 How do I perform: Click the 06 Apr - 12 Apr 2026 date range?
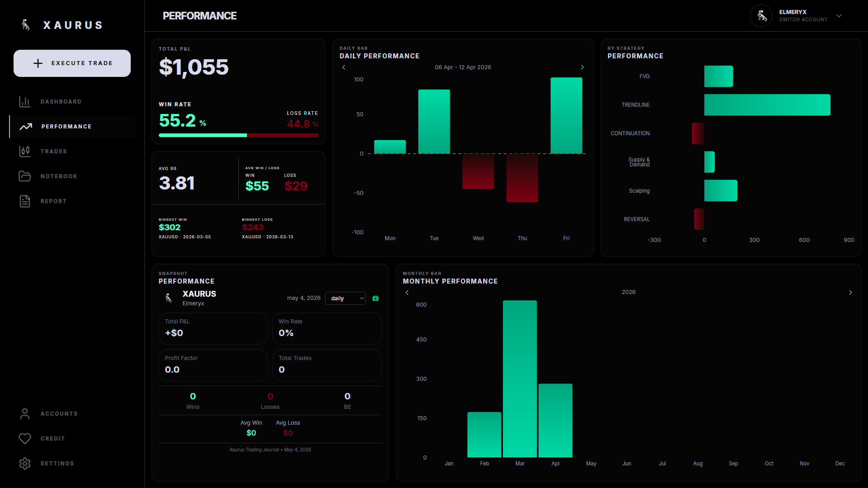click(x=463, y=67)
